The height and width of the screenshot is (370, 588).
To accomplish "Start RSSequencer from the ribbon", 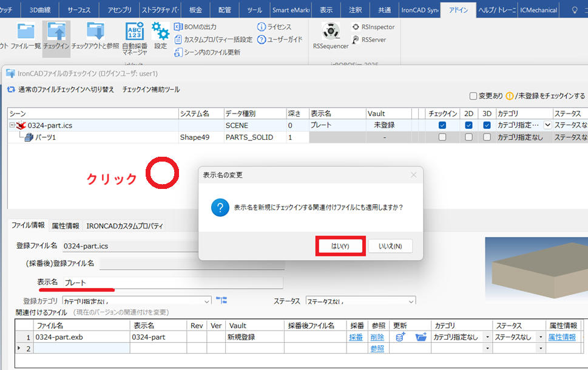I will point(330,30).
